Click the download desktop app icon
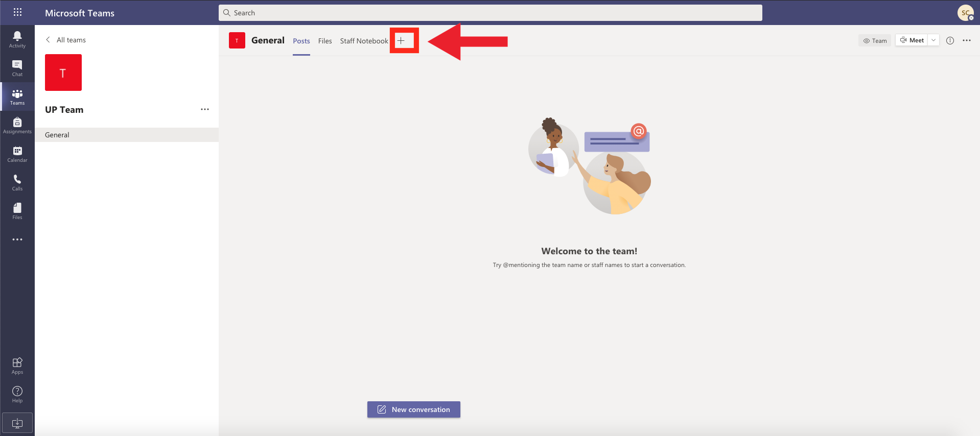Viewport: 980px width, 436px height. (17, 423)
